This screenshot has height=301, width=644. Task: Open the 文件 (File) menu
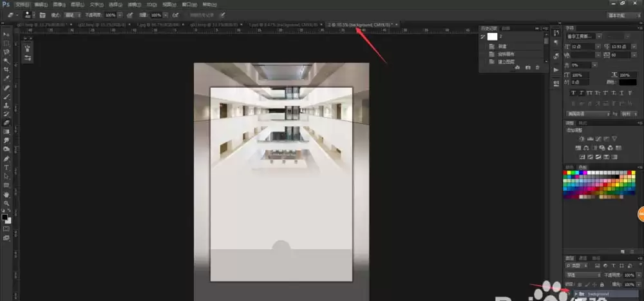coord(22,5)
